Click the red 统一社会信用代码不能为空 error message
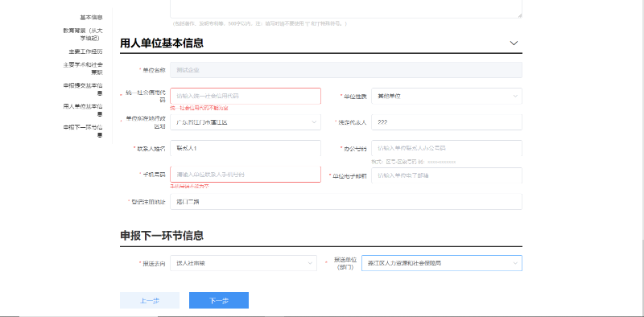Image resolution: width=644 pixels, height=317 pixels. (199, 108)
